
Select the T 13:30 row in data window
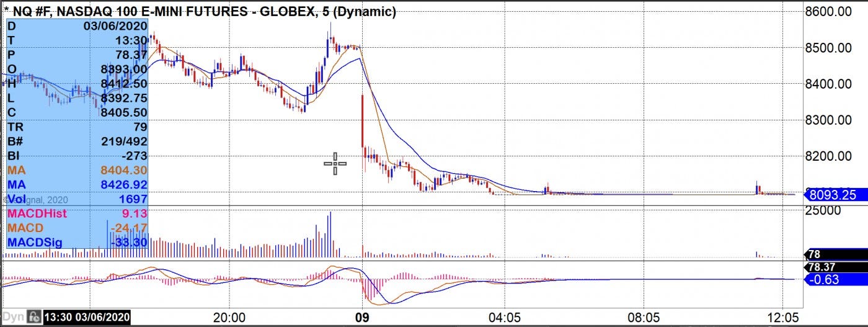77,40
